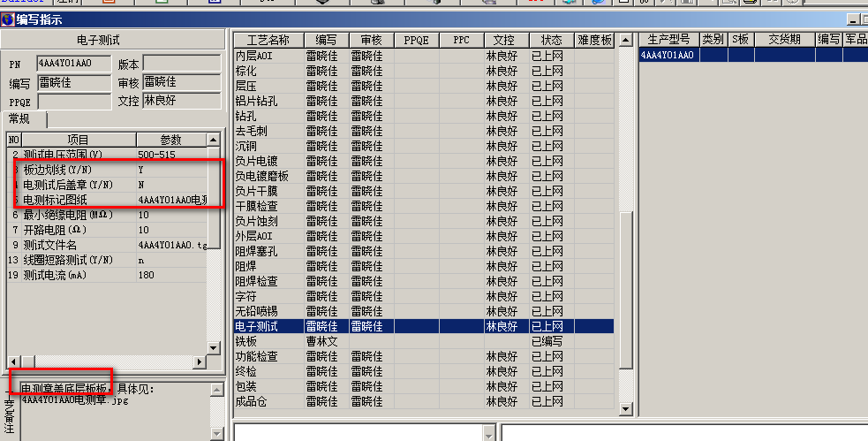Select the 开路电阻(Ω) row

[108, 230]
